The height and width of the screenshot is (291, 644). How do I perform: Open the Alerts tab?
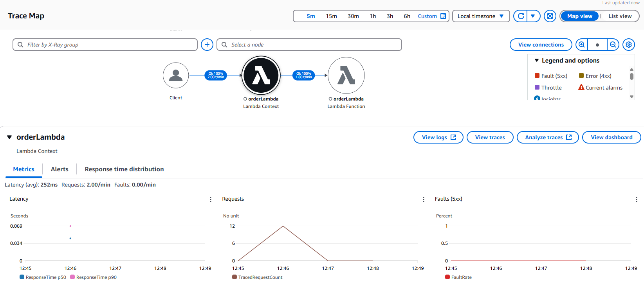tap(60, 169)
